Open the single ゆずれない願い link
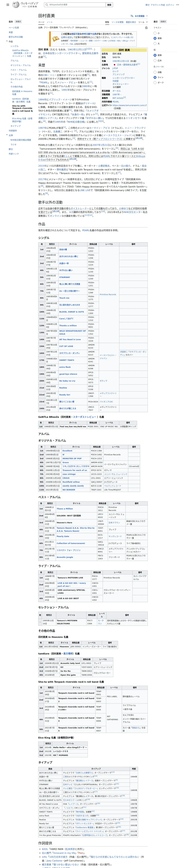The width and height of the screenshot is (186, 868). 66,270
